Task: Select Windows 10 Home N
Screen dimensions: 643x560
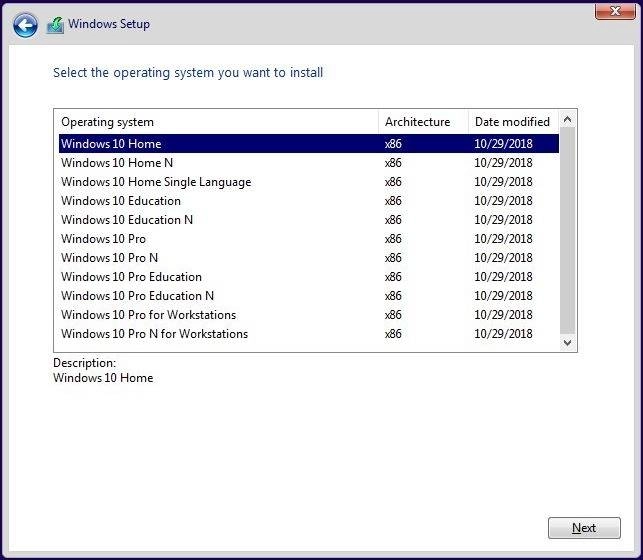Action: tap(309, 163)
